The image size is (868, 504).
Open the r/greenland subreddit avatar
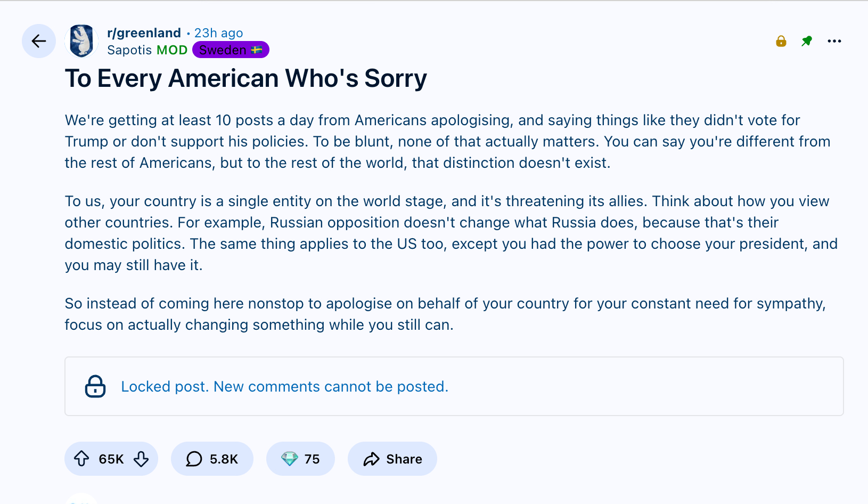pos(81,41)
